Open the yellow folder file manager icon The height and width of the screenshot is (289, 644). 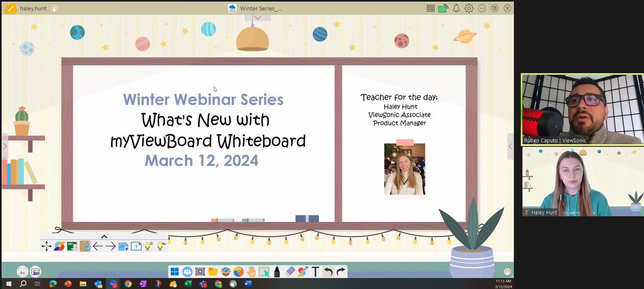[213, 272]
